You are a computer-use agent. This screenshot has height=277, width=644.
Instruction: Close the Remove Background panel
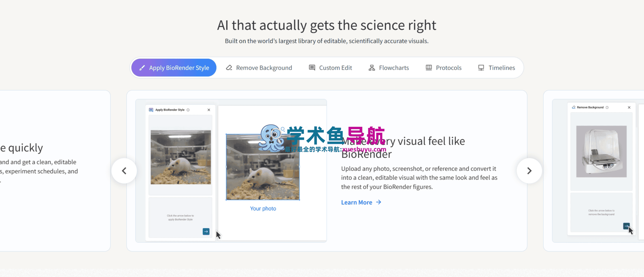pyautogui.click(x=629, y=107)
